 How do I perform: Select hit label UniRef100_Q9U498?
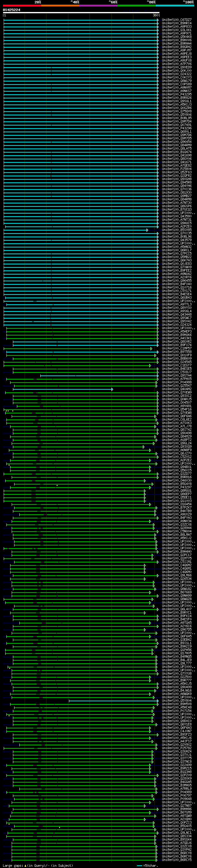click(177, 433)
